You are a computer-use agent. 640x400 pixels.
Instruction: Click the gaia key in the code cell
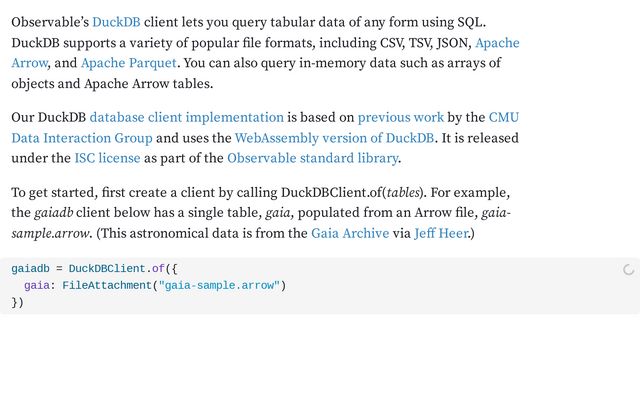pyautogui.click(x=38, y=286)
